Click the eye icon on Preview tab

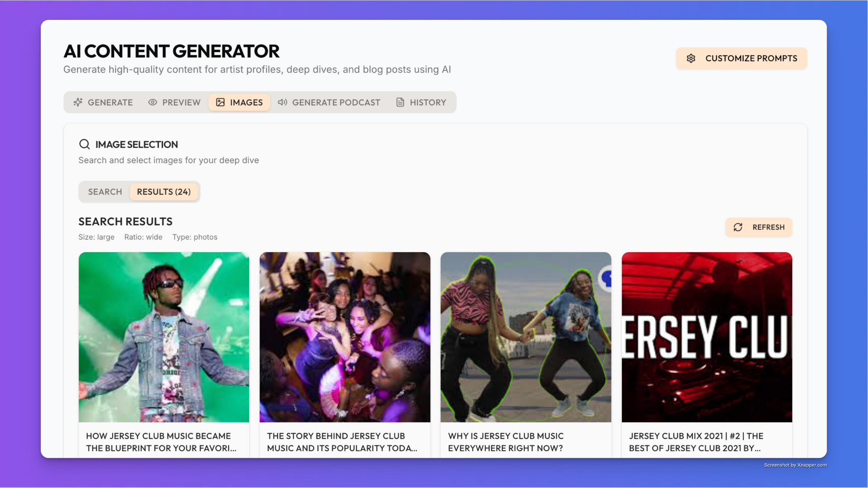(153, 102)
